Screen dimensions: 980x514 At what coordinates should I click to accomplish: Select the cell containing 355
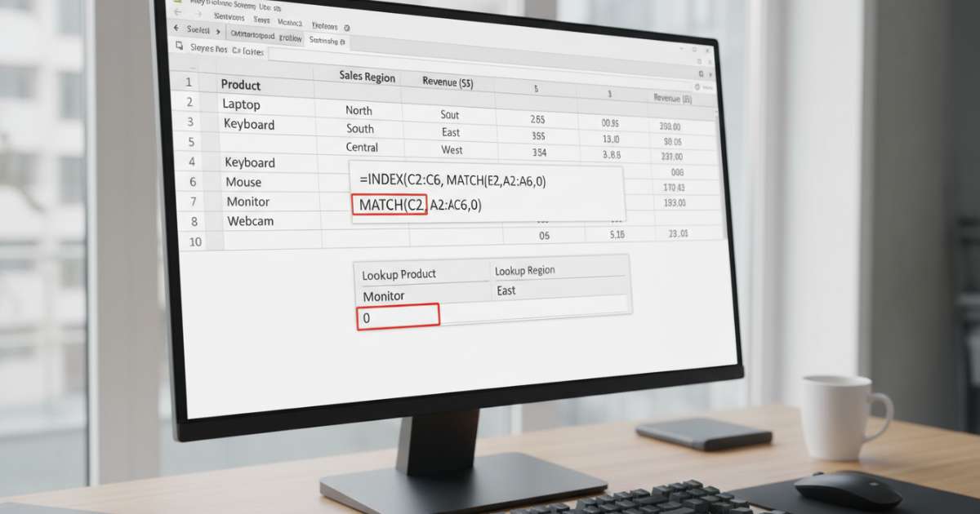pyautogui.click(x=538, y=136)
